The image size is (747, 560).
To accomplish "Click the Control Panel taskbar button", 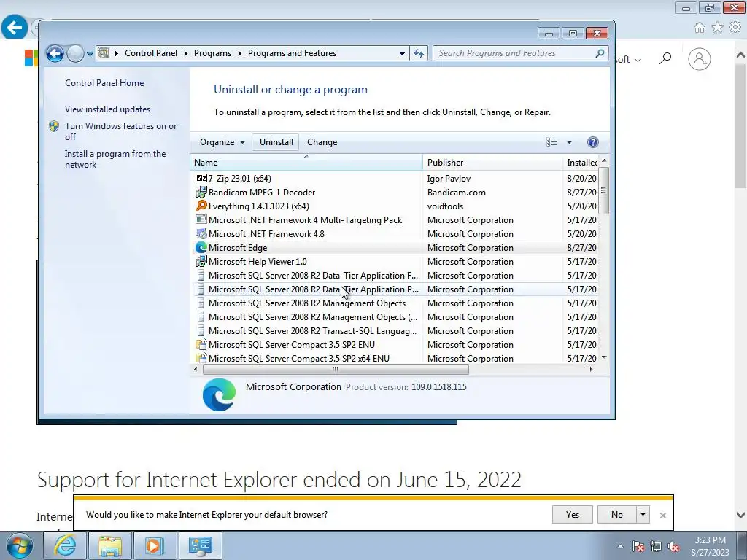I will (x=200, y=545).
